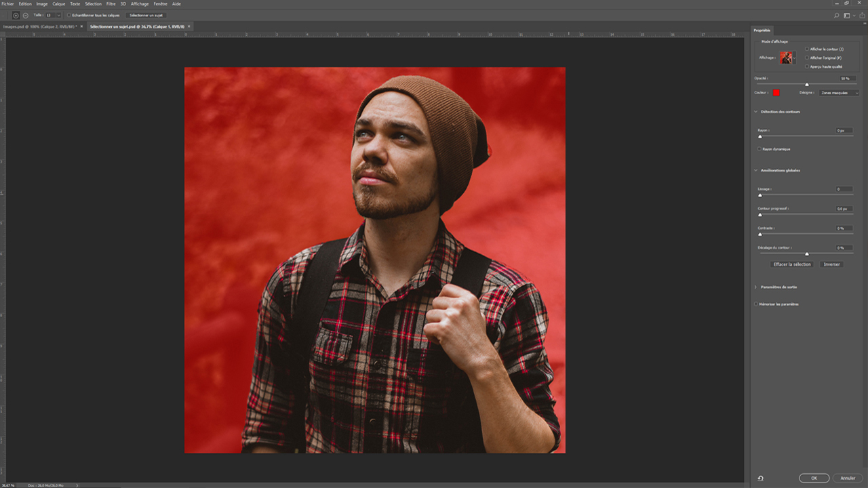Viewport: 868px width, 488px height.
Task: Open the Fichier menu
Action: 7,4
